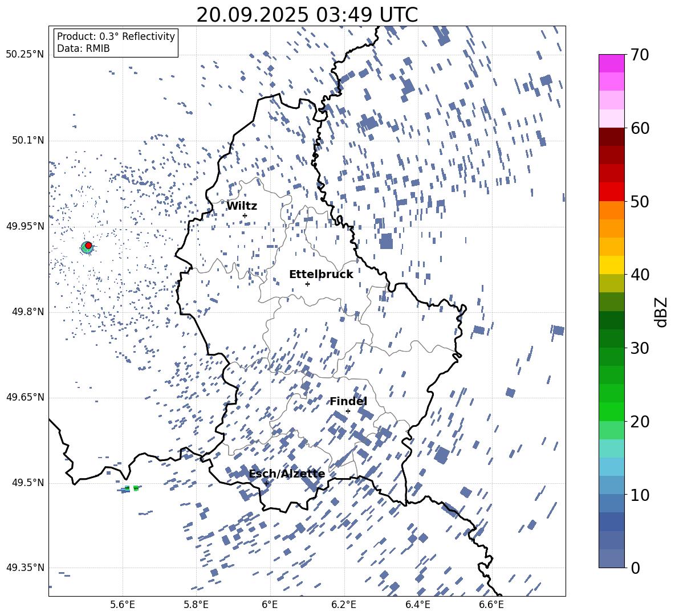This screenshot has height=616, width=675.
Task: Click the colorbar tick label 40
Action: click(640, 275)
